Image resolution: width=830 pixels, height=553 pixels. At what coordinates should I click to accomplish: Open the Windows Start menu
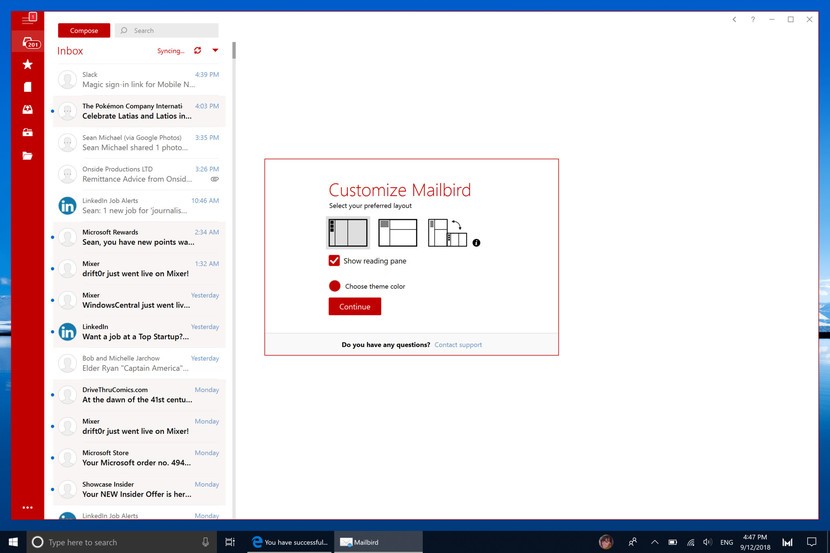(13, 542)
